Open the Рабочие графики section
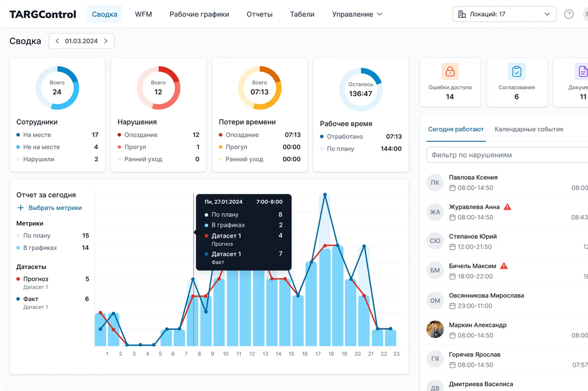 click(x=199, y=14)
